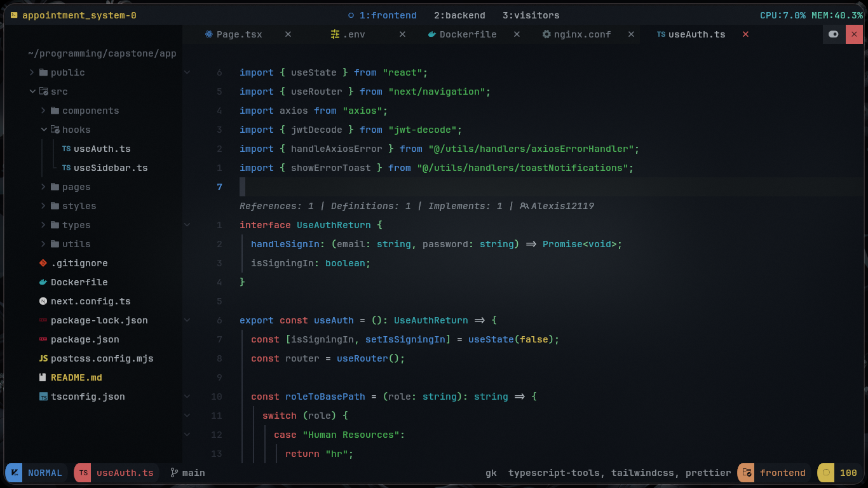
Task: Toggle fold for the switch (role) block
Action: pos(187,416)
